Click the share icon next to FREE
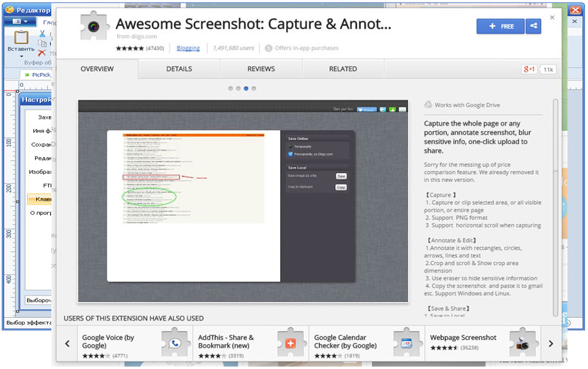This screenshot has width=588, height=369. (x=533, y=26)
